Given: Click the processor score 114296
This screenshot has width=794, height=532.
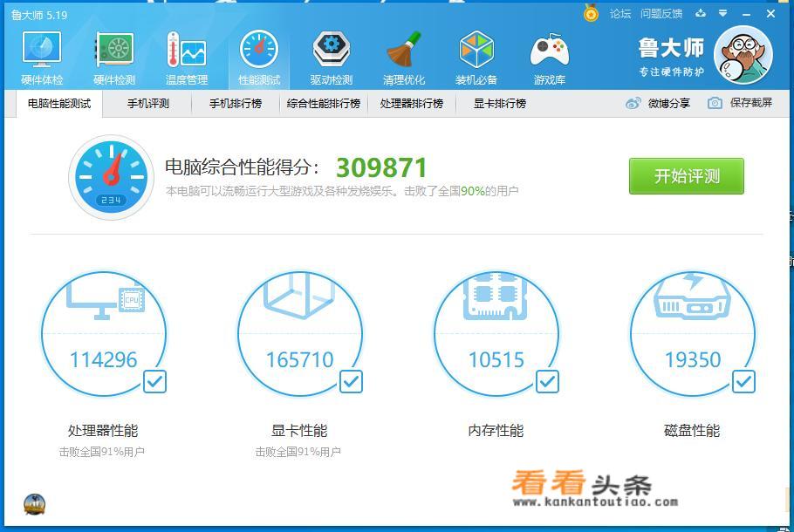Looking at the screenshot, I should pyautogui.click(x=103, y=360).
